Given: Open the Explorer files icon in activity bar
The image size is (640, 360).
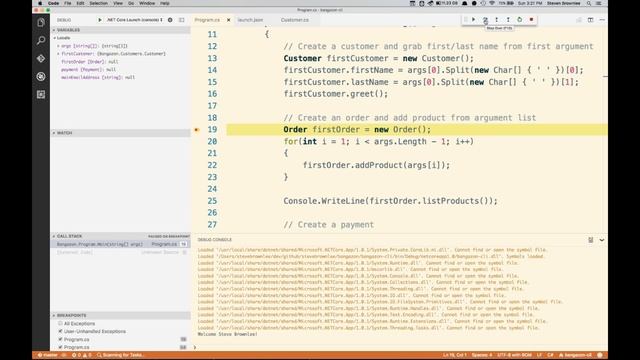Looking at the screenshot, I should (x=41, y=22).
